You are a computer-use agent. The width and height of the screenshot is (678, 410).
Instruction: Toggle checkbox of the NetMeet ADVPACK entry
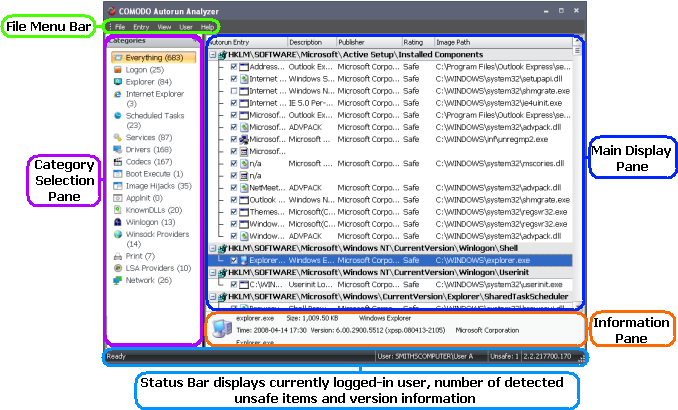234,188
